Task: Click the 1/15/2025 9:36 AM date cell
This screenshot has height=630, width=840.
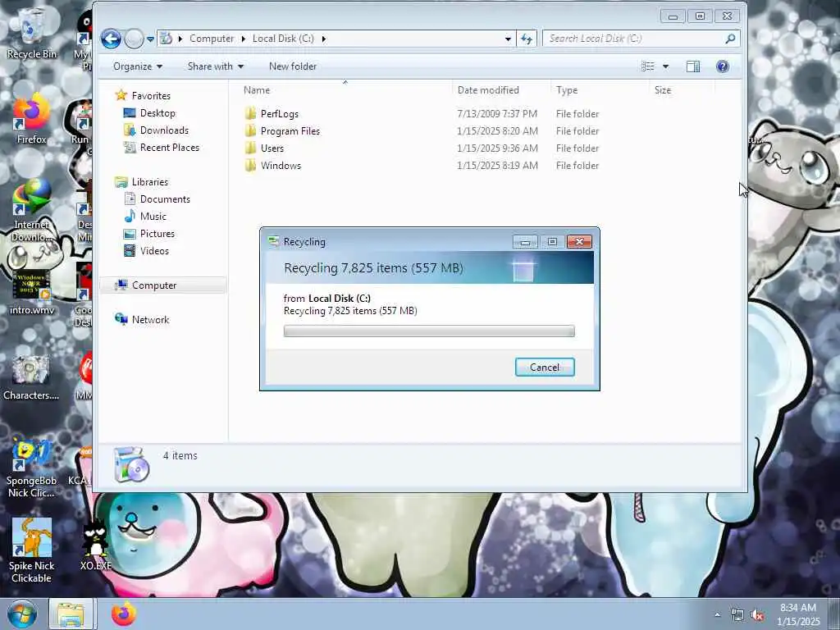Action: pyautogui.click(x=497, y=148)
